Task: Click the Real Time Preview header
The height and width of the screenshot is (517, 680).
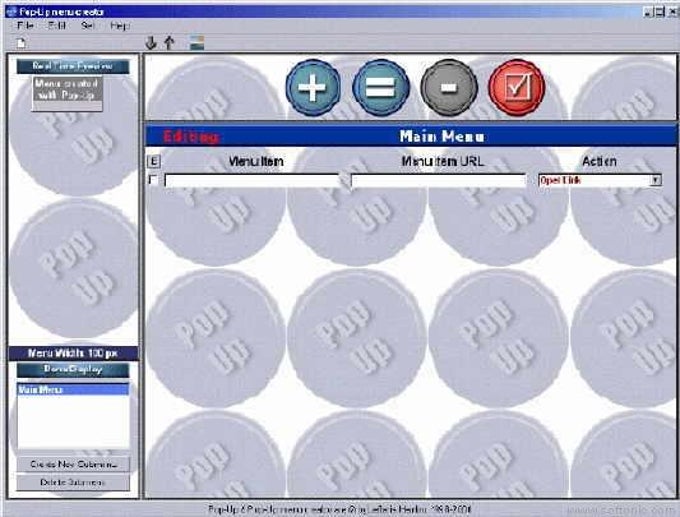Action: coord(73,66)
